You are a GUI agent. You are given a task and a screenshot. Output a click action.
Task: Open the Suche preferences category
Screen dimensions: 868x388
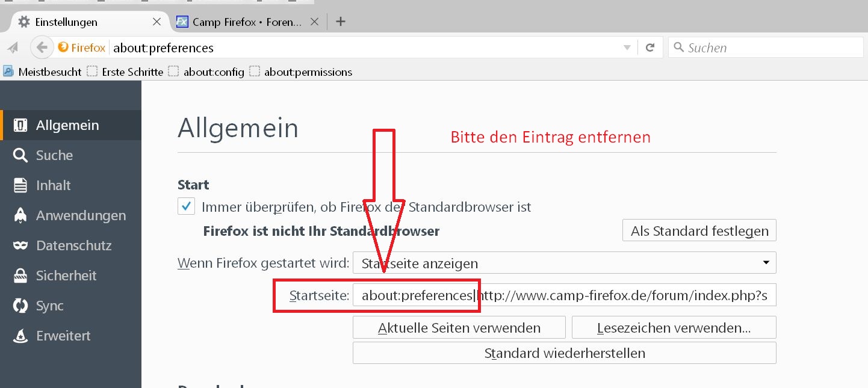[70, 155]
